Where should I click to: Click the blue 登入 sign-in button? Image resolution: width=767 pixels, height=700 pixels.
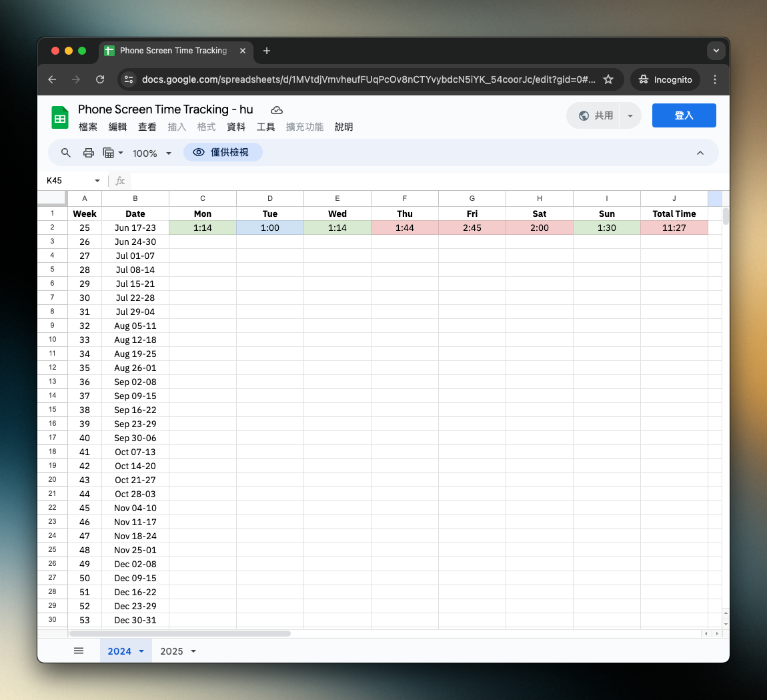(684, 115)
